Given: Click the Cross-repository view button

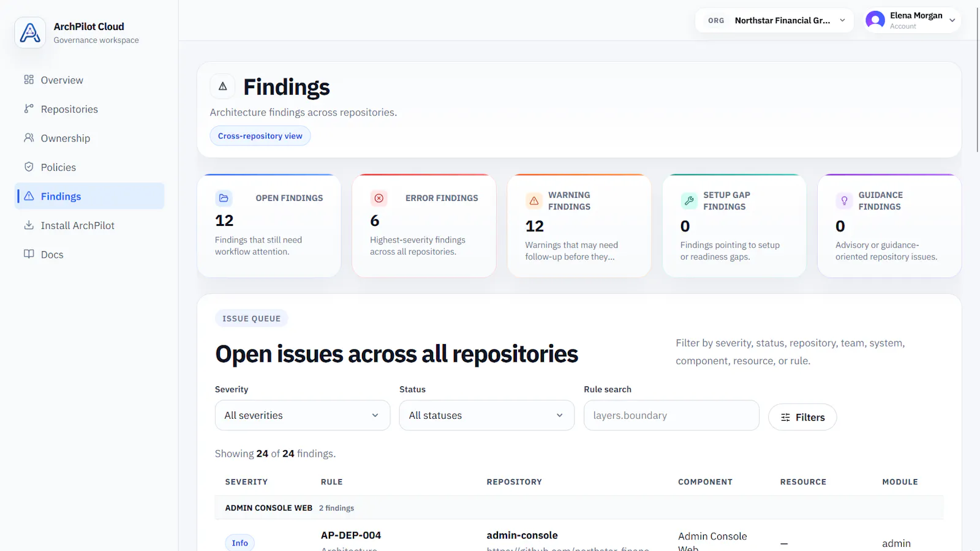Looking at the screenshot, I should [260, 136].
